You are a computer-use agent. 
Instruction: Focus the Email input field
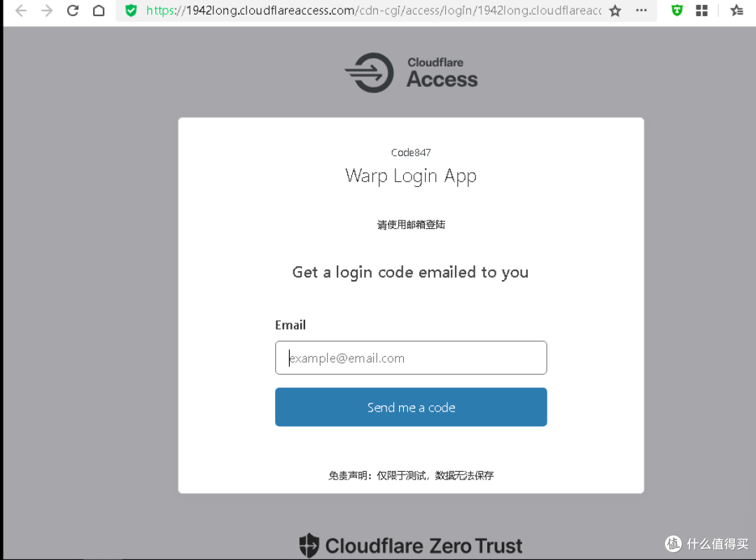411,358
